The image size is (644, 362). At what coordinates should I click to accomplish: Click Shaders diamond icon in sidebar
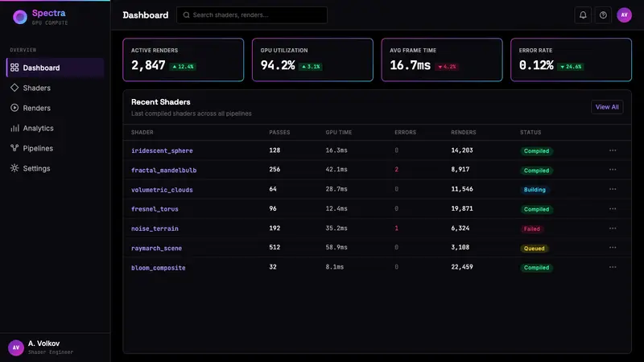coord(14,88)
